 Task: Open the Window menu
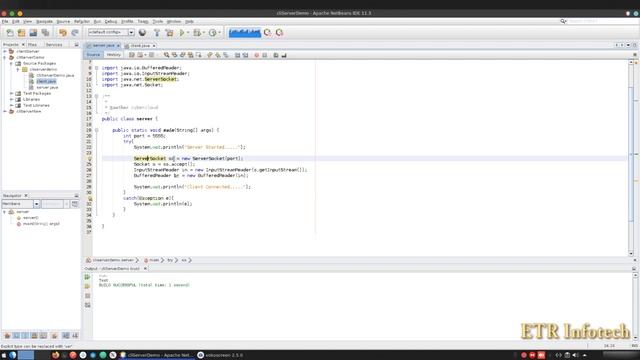173,21
